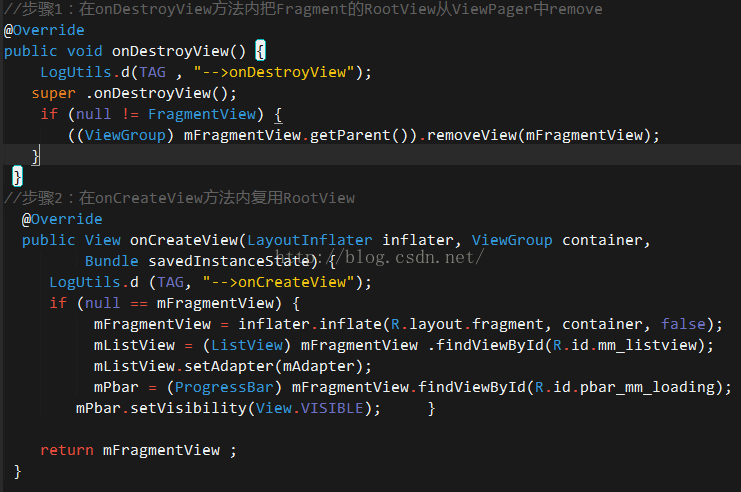The height and width of the screenshot is (492, 741).
Task: Click the 'mm_listview' id
Action: [x=647, y=345]
